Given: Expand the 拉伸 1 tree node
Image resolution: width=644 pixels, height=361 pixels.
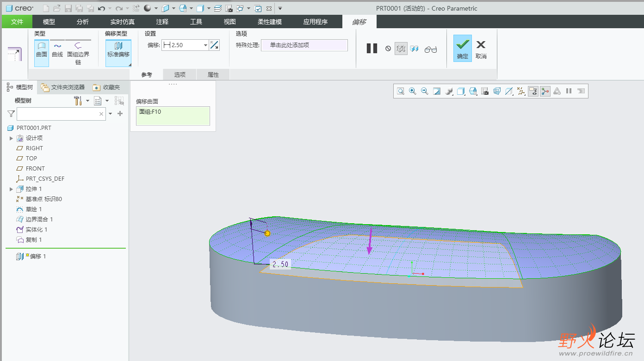Looking at the screenshot, I should pos(11,189).
